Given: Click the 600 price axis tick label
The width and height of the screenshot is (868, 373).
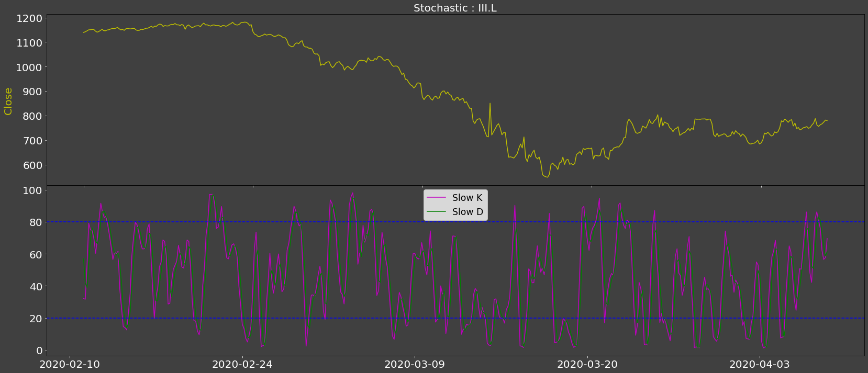Looking at the screenshot, I should point(32,165).
